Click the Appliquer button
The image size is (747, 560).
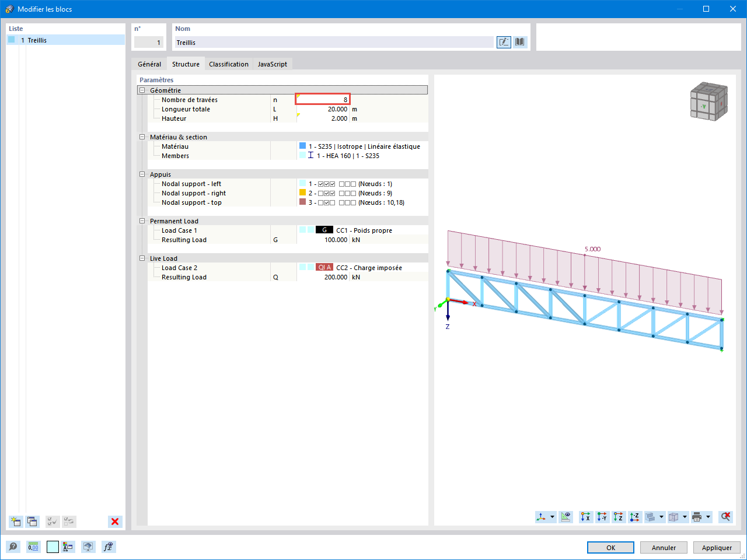[x=717, y=548]
